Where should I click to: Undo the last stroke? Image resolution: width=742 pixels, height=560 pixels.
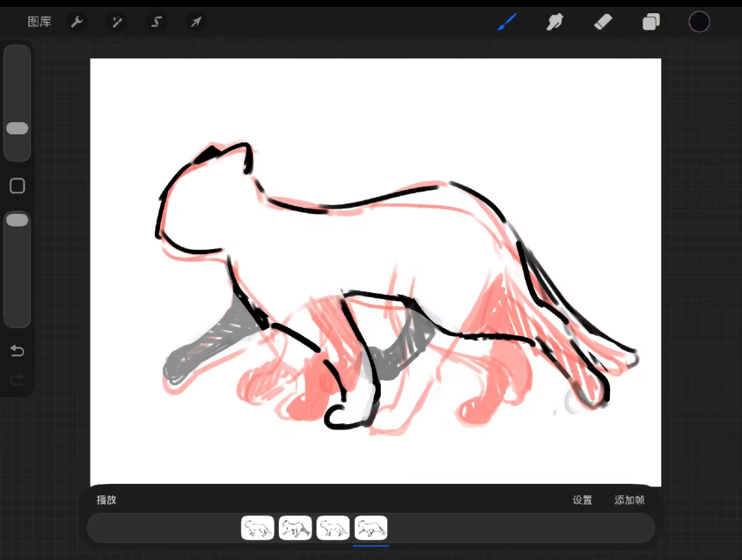pyautogui.click(x=18, y=350)
